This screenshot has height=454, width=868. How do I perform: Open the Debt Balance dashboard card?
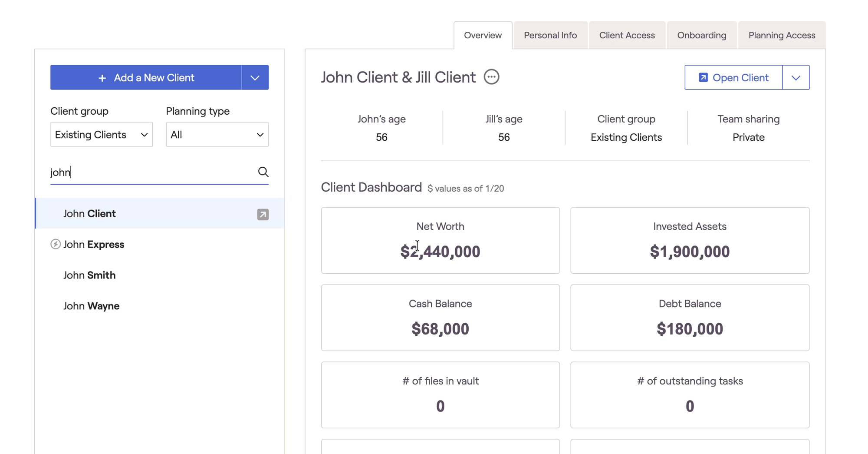tap(689, 318)
